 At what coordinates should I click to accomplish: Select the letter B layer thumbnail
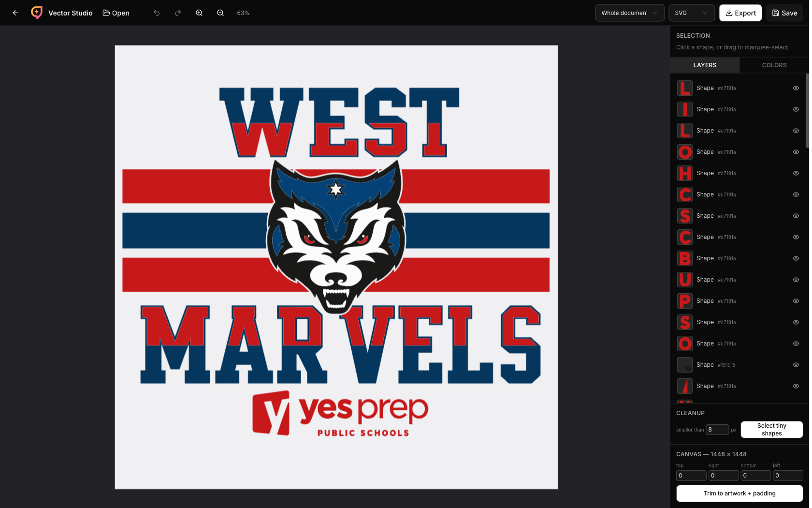(685, 258)
